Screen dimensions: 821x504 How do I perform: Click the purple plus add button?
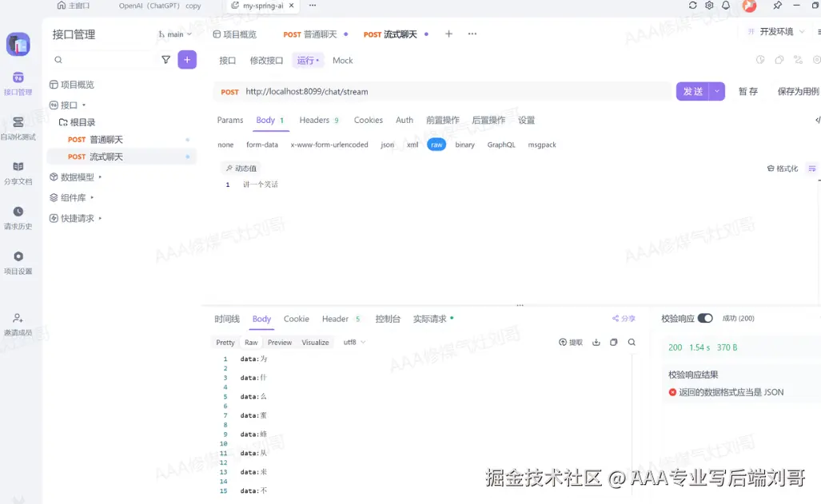point(187,60)
